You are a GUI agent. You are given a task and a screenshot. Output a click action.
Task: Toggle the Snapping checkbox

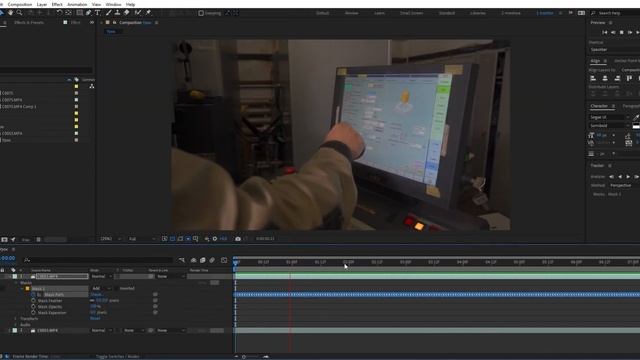(x=201, y=13)
